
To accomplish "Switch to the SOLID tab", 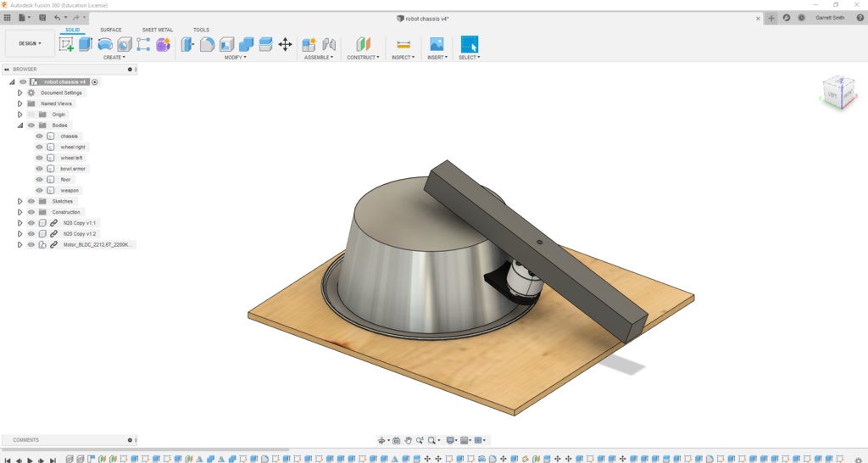I will coord(73,30).
